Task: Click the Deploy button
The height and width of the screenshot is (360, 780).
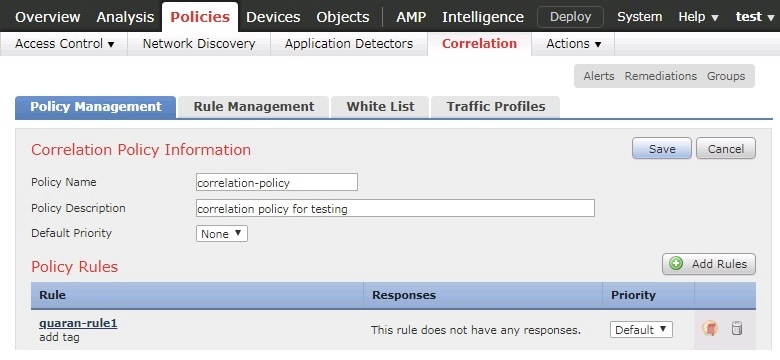Action: click(570, 17)
